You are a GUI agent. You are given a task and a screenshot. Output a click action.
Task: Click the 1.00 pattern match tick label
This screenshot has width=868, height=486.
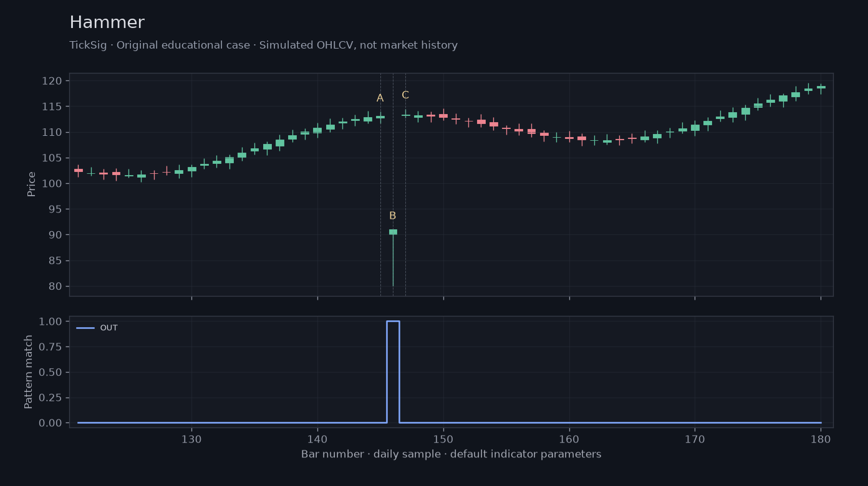(x=51, y=322)
